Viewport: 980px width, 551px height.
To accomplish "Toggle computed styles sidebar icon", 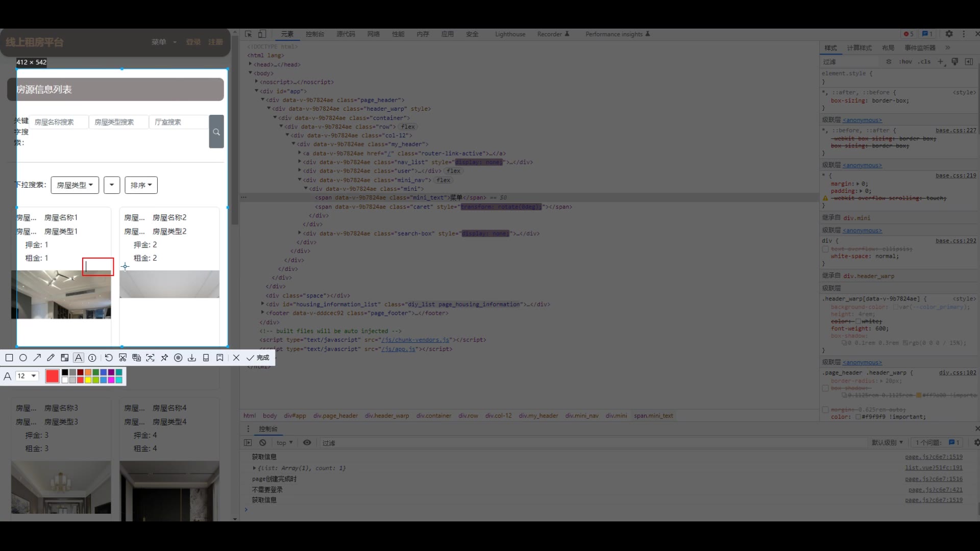I will point(969,62).
